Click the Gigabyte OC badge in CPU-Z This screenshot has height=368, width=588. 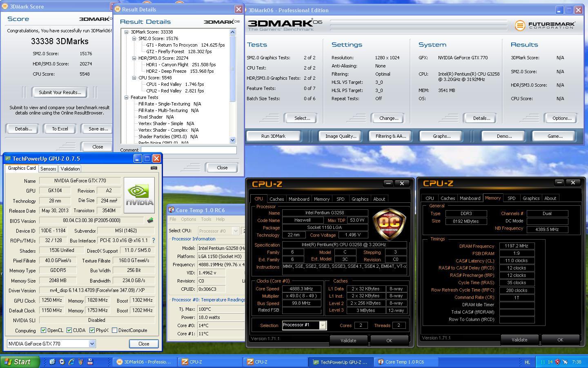pos(389,224)
